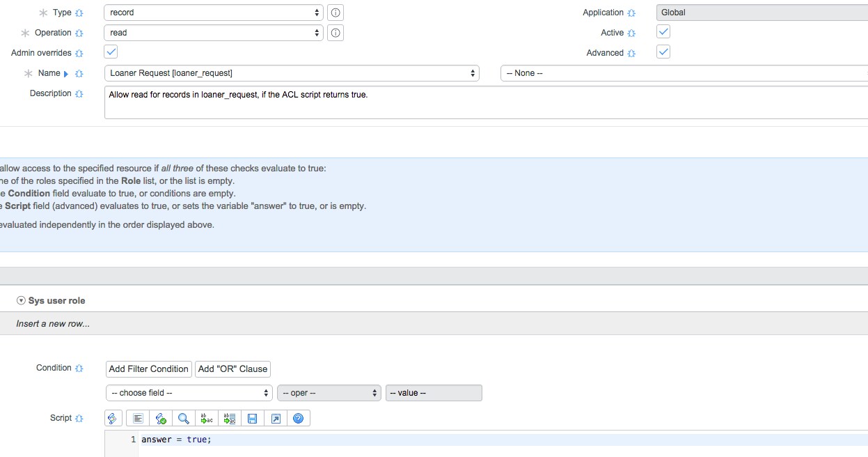
Task: Collapse the Sys user role section
Action: click(21, 301)
